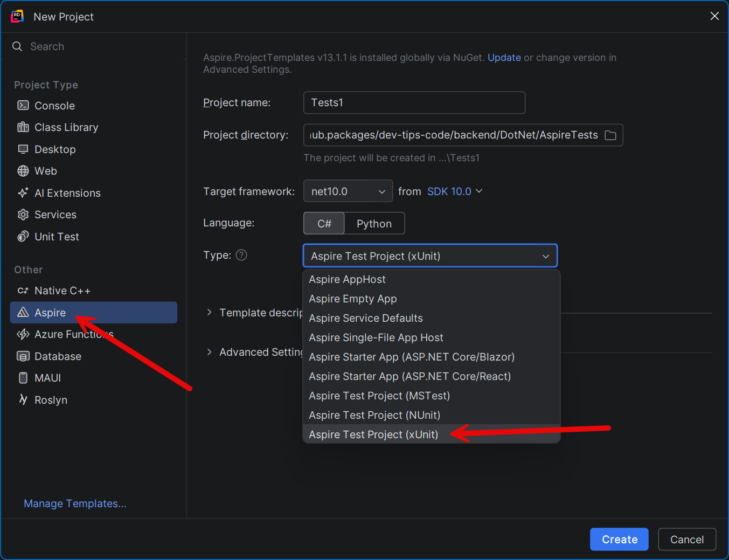Select MAUI project type
The height and width of the screenshot is (560, 729).
click(x=94, y=378)
